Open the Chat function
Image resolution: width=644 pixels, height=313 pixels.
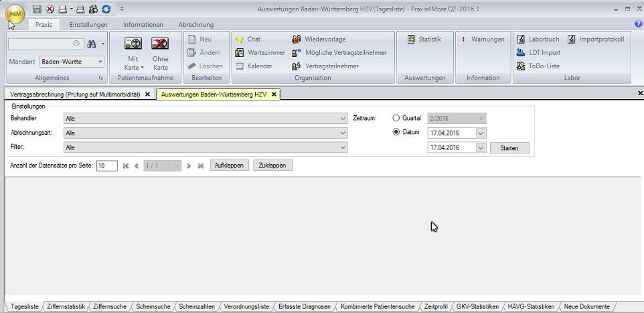coord(248,40)
